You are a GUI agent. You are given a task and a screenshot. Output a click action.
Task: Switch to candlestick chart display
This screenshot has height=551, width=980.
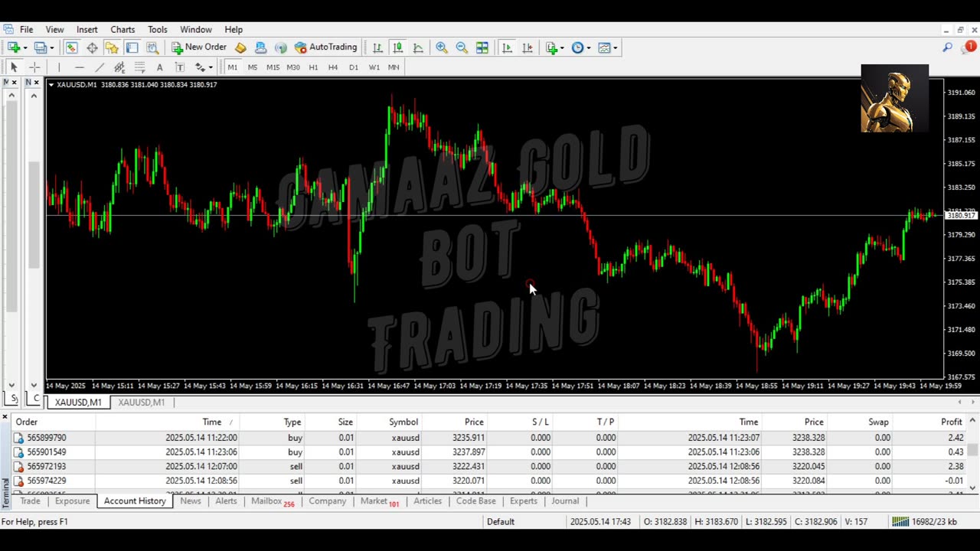[397, 47]
